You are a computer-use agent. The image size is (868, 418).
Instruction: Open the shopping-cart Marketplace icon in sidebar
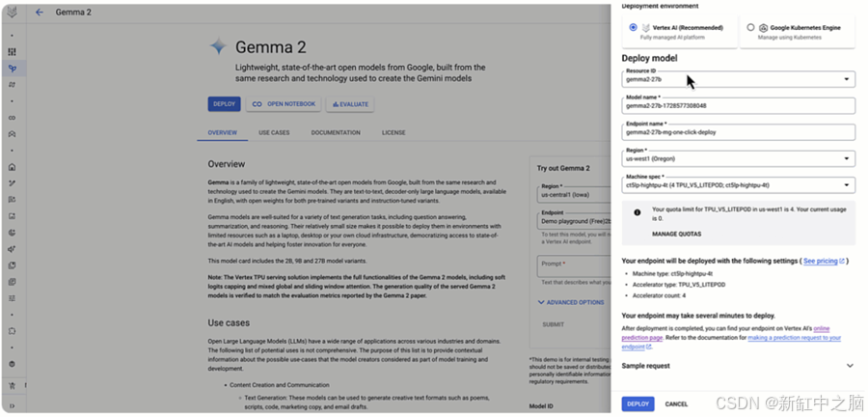(13, 385)
